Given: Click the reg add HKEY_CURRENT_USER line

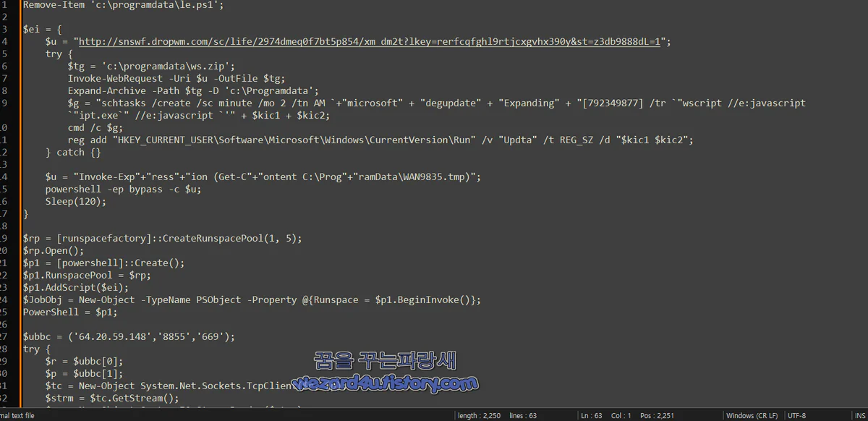Looking at the screenshot, I should point(380,140).
